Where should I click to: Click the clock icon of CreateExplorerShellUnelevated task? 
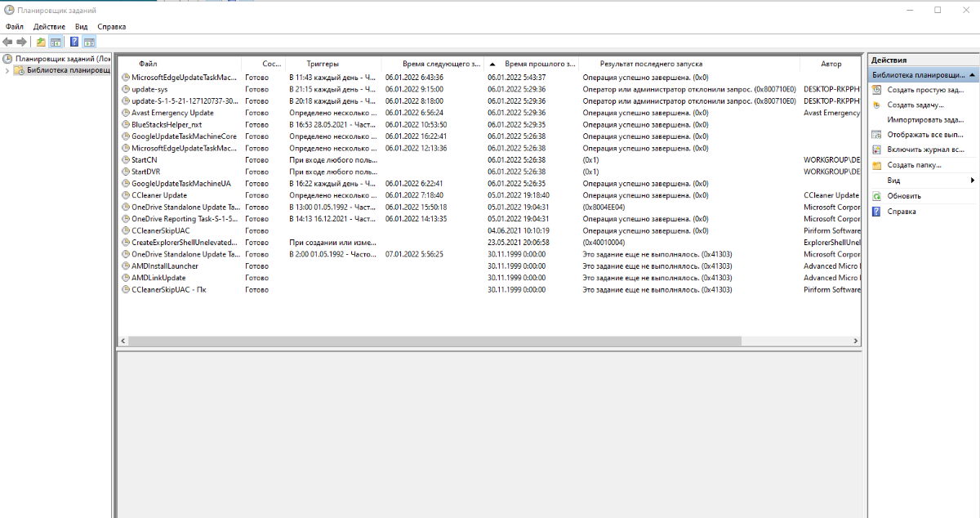click(x=126, y=243)
